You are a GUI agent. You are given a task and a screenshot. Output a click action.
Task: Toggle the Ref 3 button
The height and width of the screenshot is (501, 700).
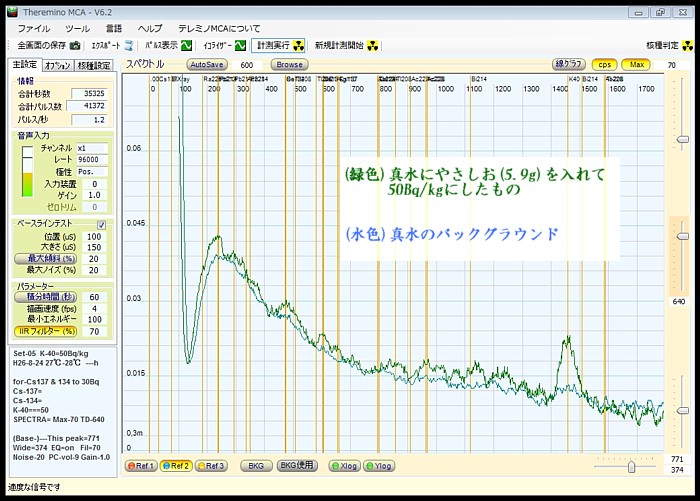click(x=211, y=466)
